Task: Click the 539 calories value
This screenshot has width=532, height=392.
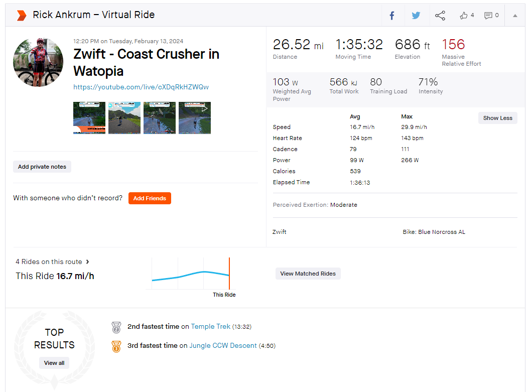Action: (355, 171)
